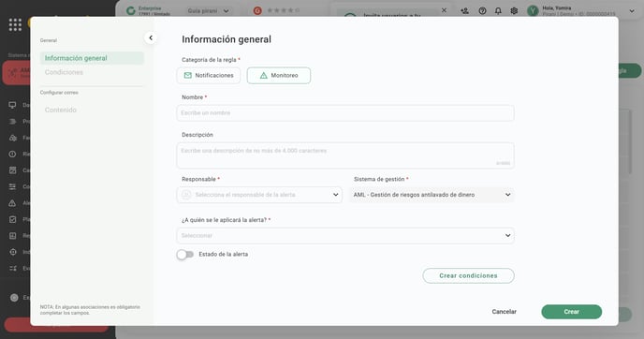Select the Notificaciones rule category
The height and width of the screenshot is (339, 644).
tap(209, 76)
